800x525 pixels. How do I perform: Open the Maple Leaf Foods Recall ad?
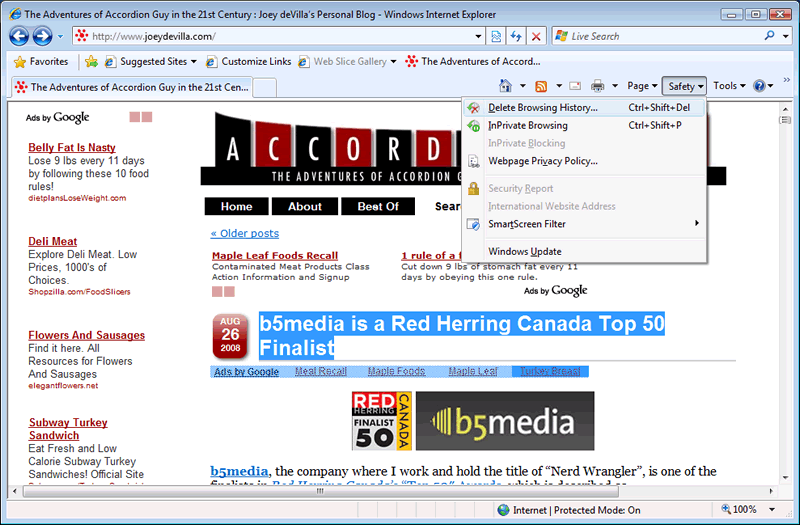click(x=275, y=256)
